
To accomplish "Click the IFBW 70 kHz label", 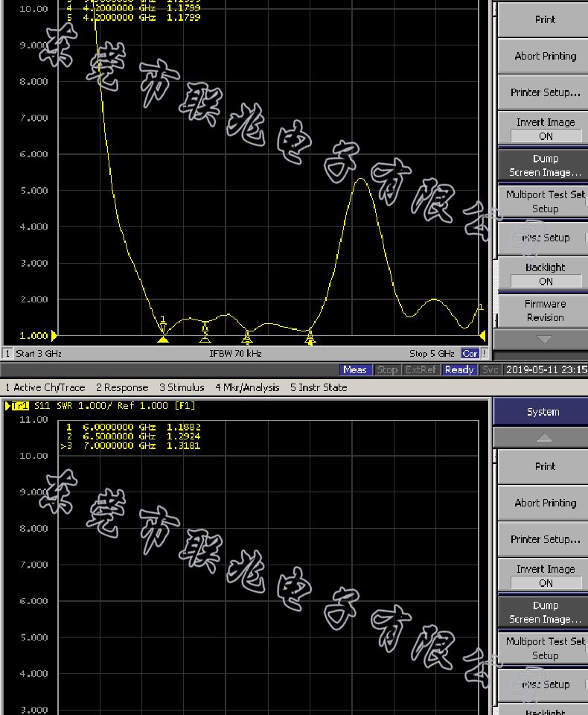I will point(235,353).
